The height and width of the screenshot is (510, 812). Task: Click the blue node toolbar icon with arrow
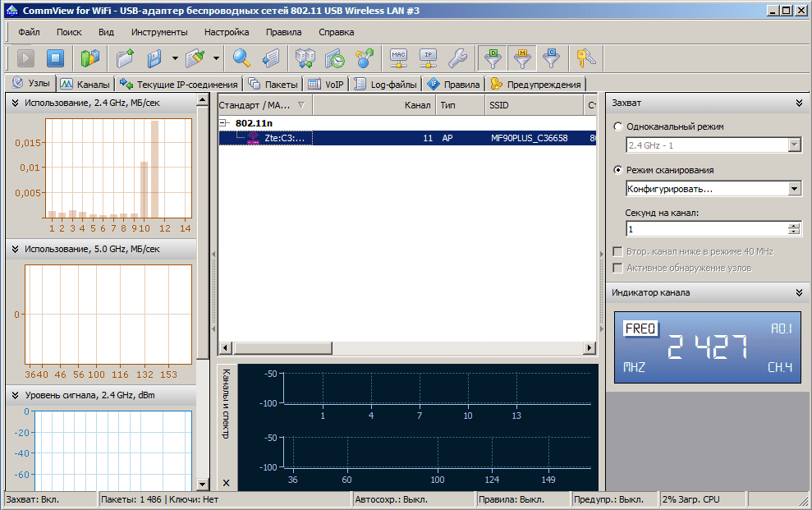point(365,58)
